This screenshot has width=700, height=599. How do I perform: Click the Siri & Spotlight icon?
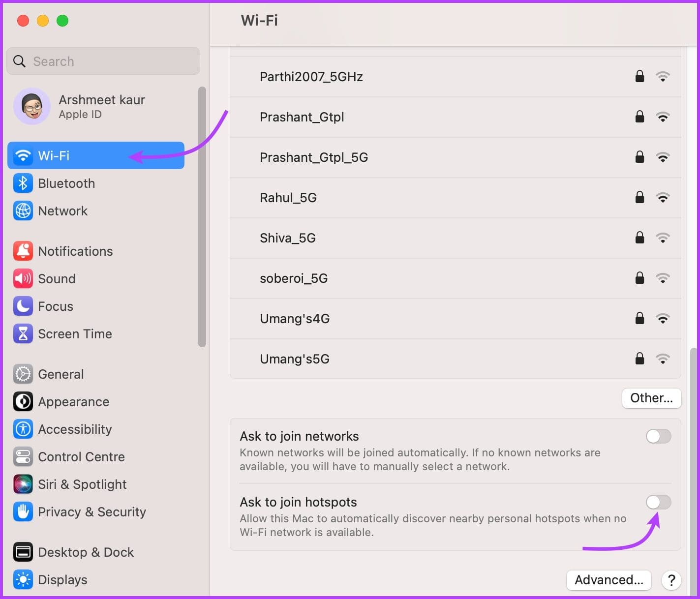[23, 484]
